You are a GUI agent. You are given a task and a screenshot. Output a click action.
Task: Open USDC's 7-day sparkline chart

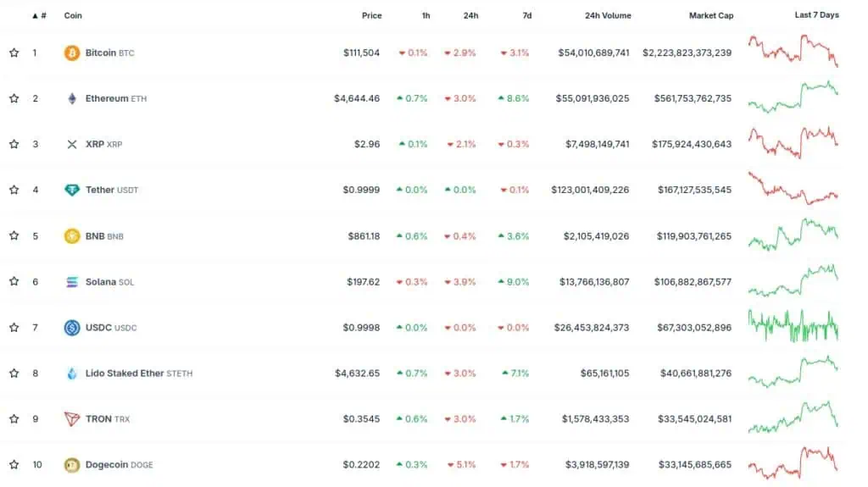click(793, 325)
